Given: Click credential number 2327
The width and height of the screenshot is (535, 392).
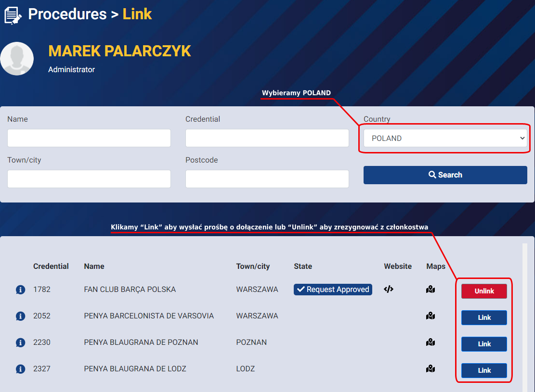Looking at the screenshot, I should click(x=41, y=368).
